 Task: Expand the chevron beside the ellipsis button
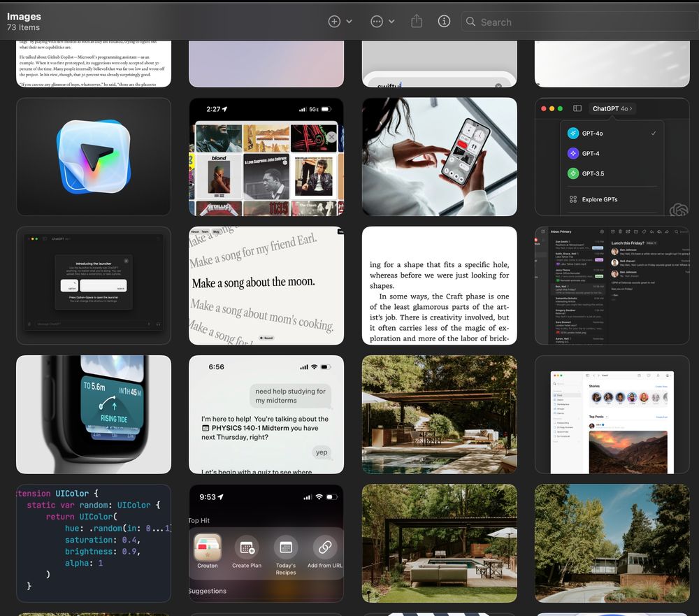click(x=391, y=22)
